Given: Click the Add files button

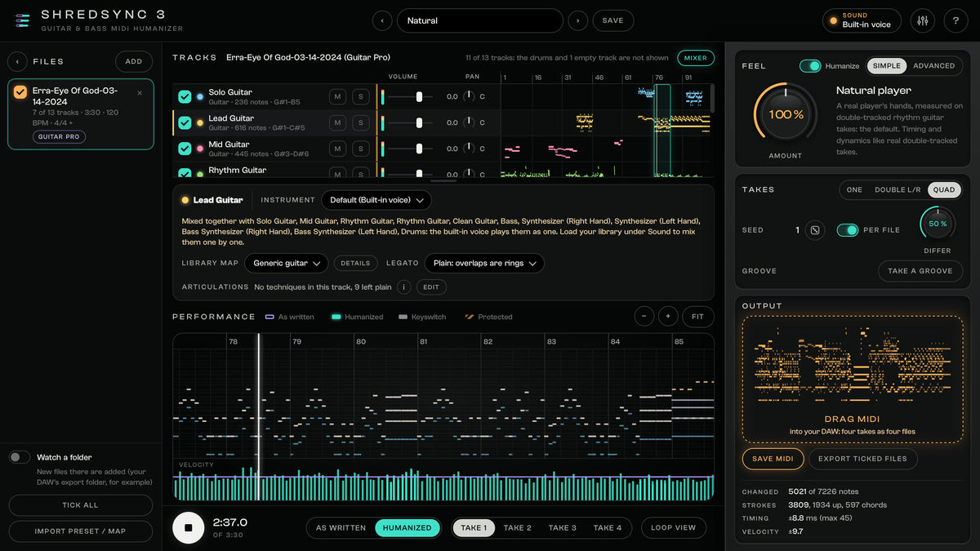Looking at the screenshot, I should click(x=134, y=61).
